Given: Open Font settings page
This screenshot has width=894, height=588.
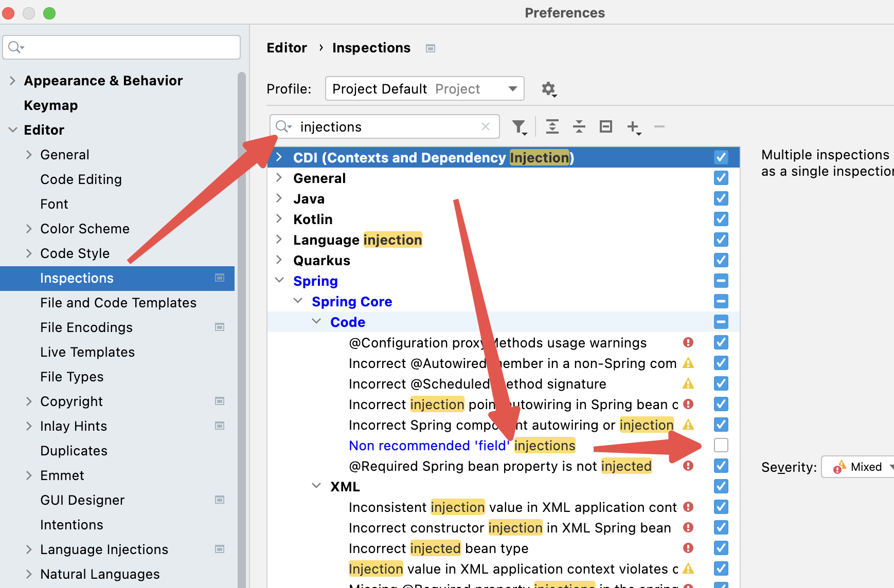Looking at the screenshot, I should (54, 204).
